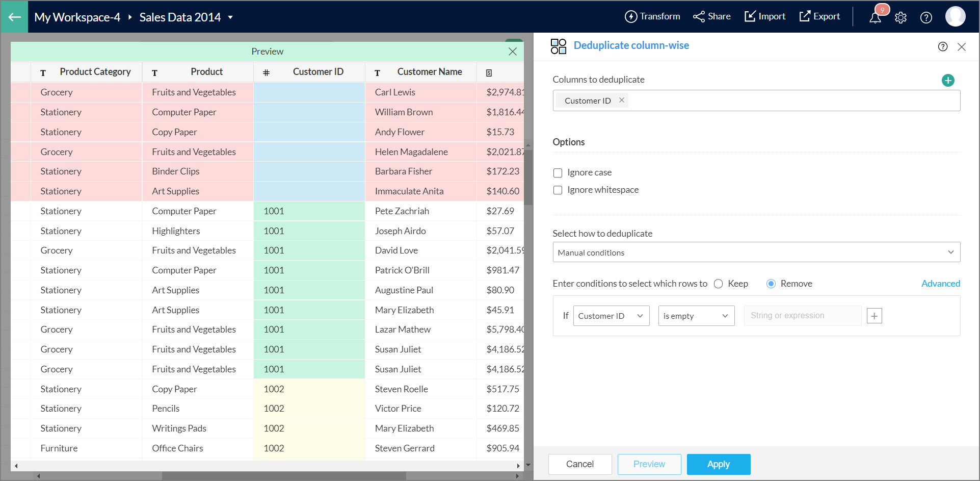The image size is (980, 481).
Task: Select the Keep radio option
Action: coord(718,284)
